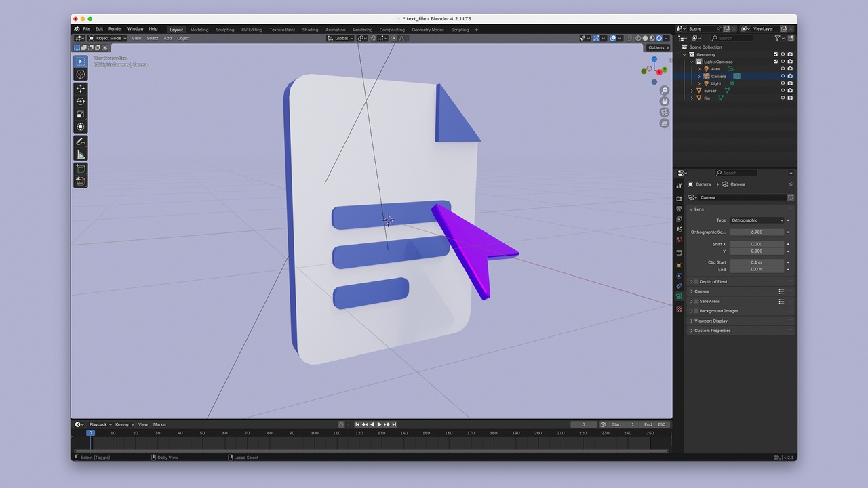Switch to the Modeling workspace tab
868x488 pixels.
199,30
